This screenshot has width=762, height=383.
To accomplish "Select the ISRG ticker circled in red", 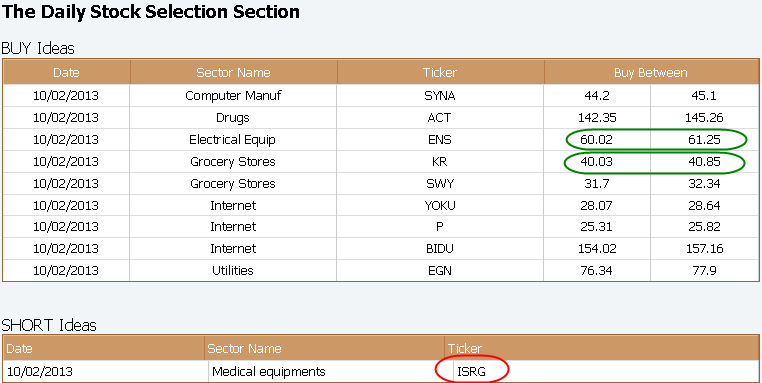I will [471, 372].
